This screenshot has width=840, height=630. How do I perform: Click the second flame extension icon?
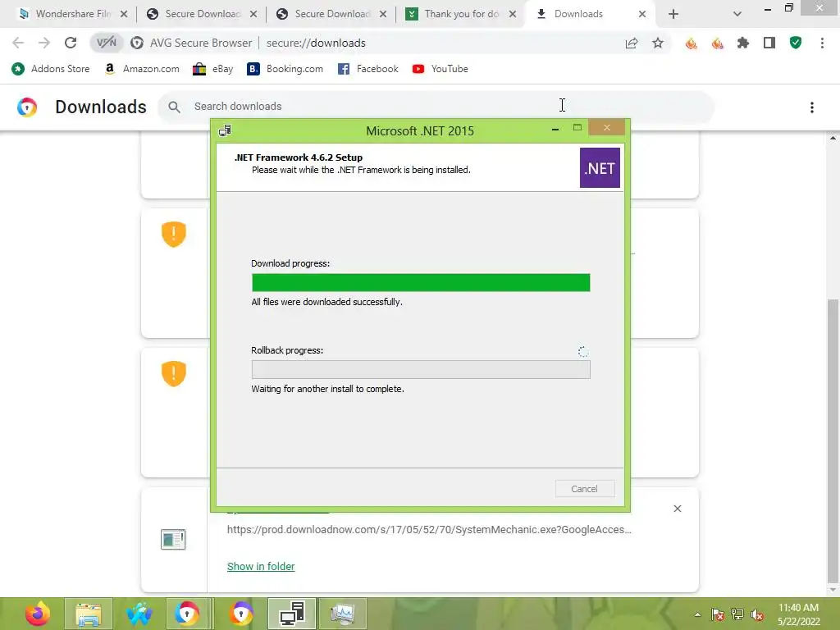click(x=717, y=43)
